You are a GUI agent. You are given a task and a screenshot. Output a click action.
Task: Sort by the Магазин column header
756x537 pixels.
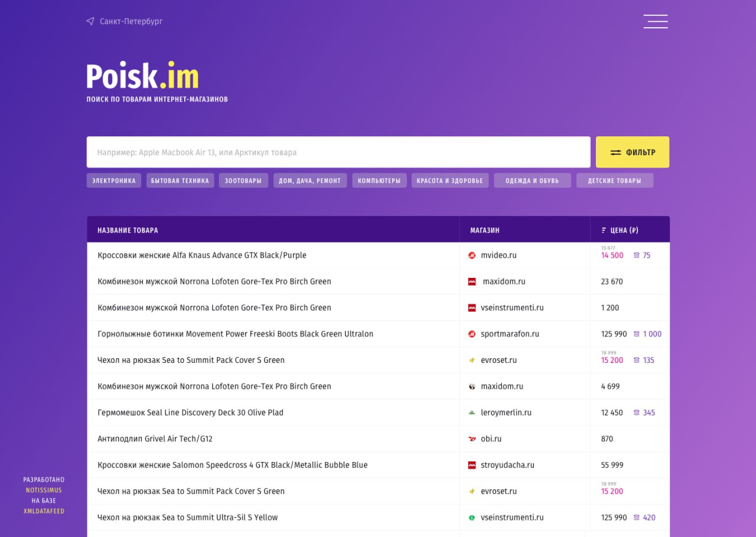[x=485, y=230]
